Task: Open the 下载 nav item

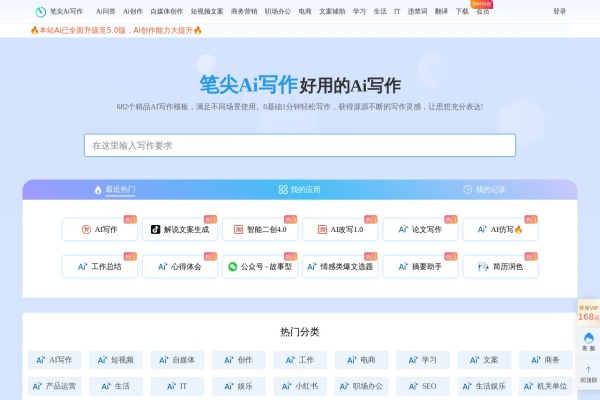Action: 462,11
